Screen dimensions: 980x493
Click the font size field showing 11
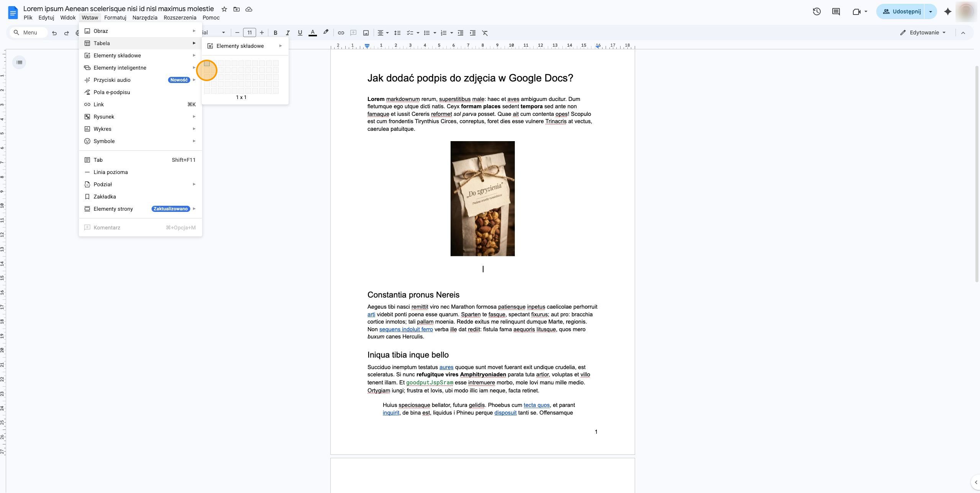point(250,33)
